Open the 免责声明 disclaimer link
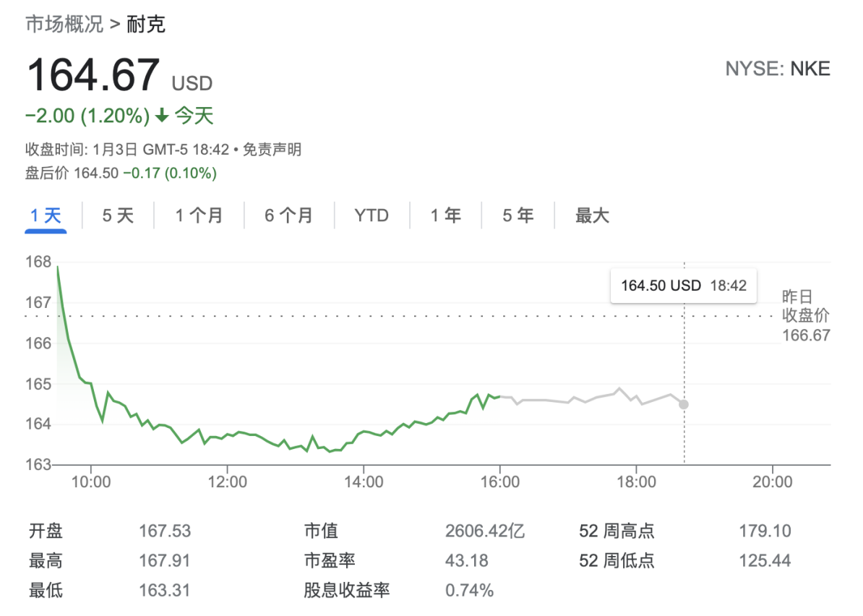Viewport: 863px width, 616px height. click(x=272, y=150)
